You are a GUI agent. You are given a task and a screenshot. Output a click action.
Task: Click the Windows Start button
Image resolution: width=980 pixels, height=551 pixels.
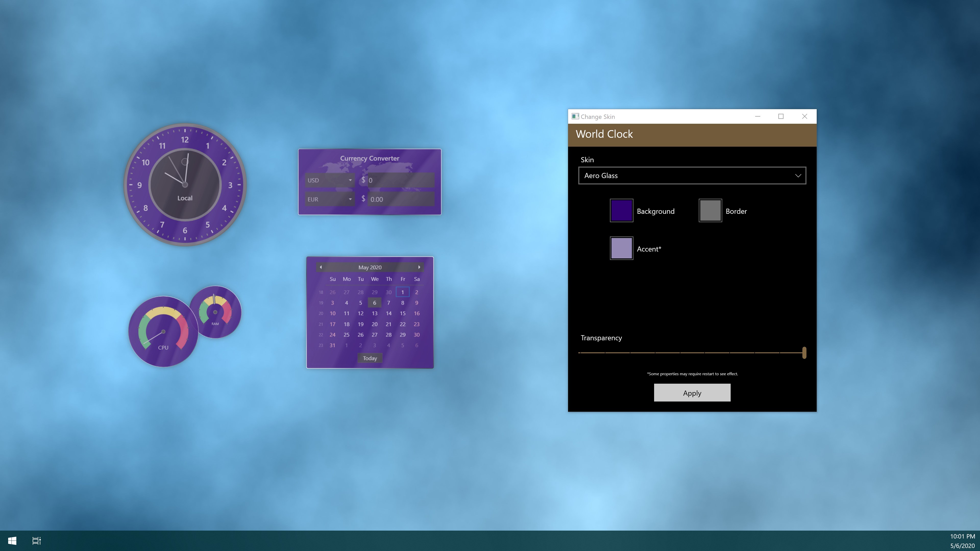(x=12, y=540)
